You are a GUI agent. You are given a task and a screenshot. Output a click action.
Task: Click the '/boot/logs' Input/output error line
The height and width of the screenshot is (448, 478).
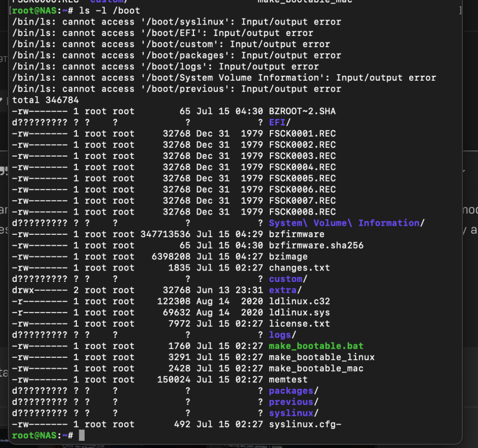coord(165,66)
